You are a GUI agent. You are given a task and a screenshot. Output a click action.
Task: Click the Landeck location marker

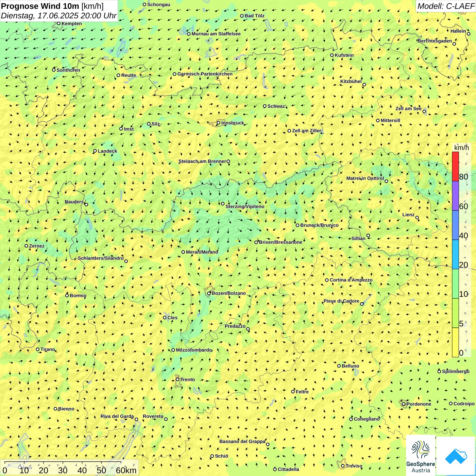pyautogui.click(x=95, y=151)
